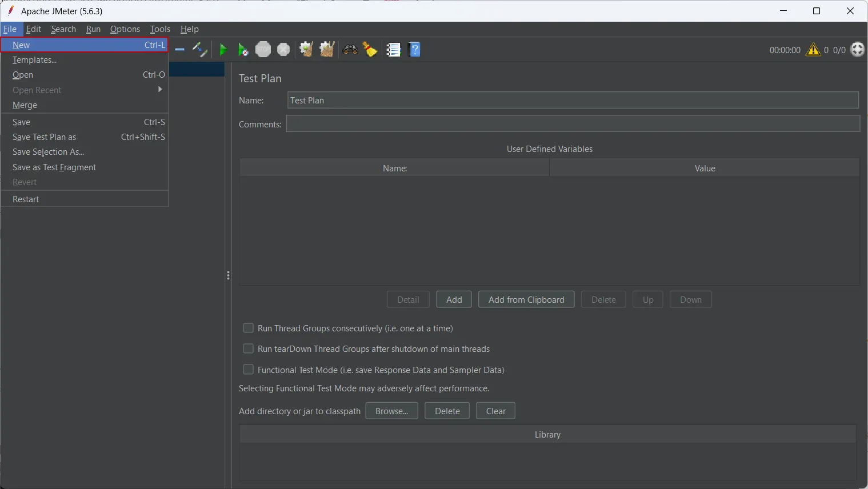Choose Save as Test Fragment
This screenshot has height=489, width=868.
point(85,167)
